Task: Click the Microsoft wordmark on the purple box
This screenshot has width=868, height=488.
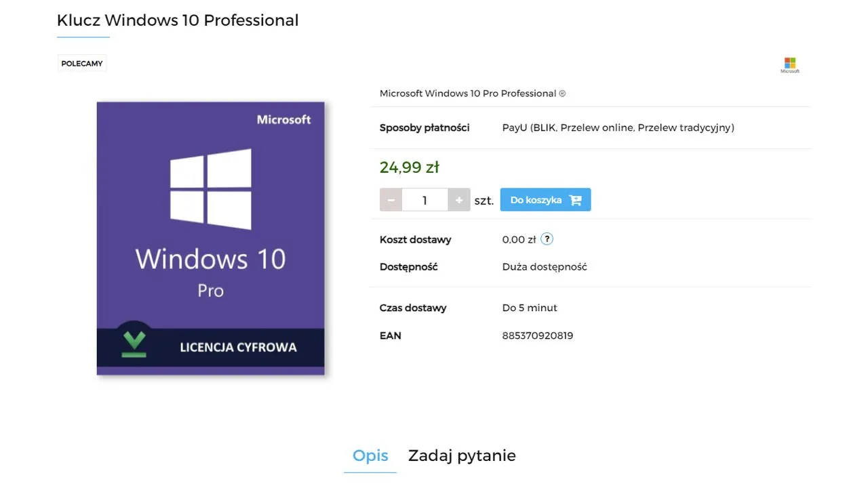Action: [x=283, y=120]
